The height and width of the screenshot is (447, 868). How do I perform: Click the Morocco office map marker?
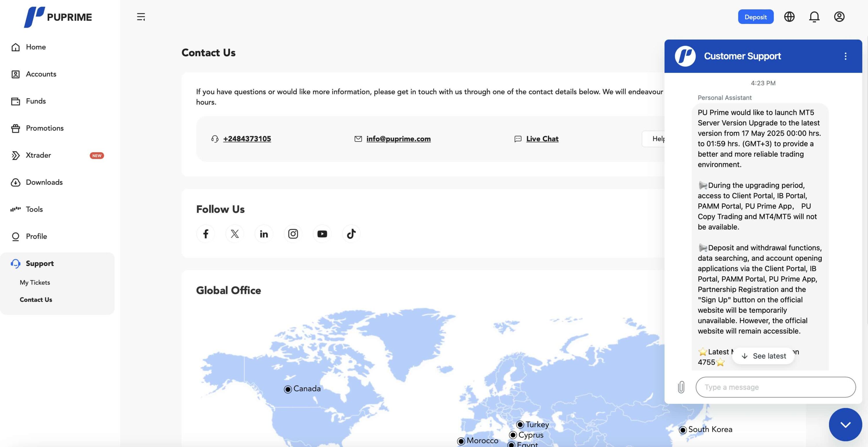click(461, 441)
